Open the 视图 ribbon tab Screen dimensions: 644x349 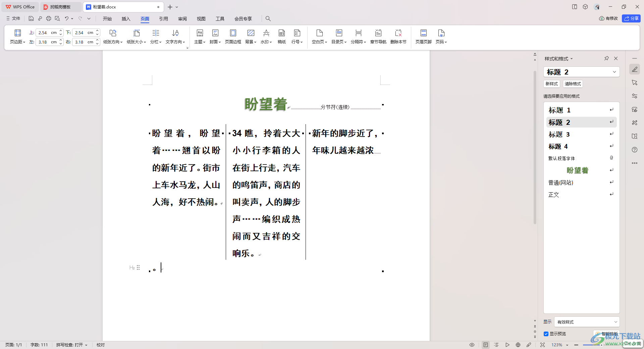click(201, 19)
